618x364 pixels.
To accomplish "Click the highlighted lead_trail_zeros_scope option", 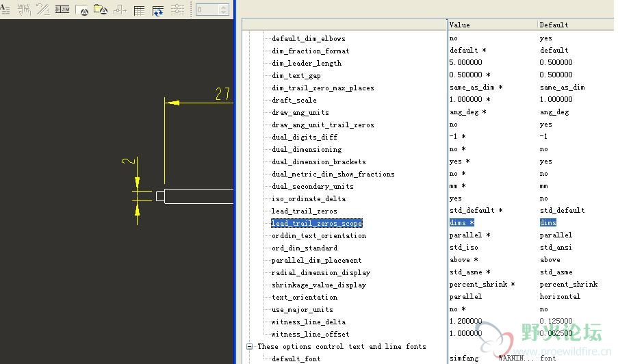I will point(317,223).
